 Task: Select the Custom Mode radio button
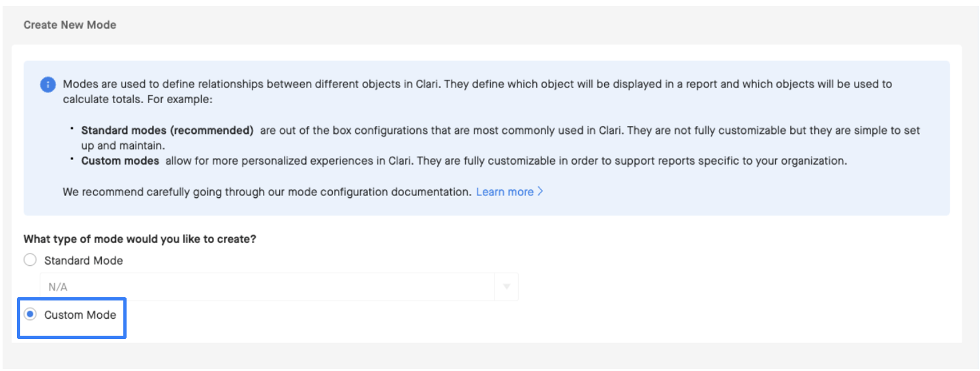(x=30, y=314)
